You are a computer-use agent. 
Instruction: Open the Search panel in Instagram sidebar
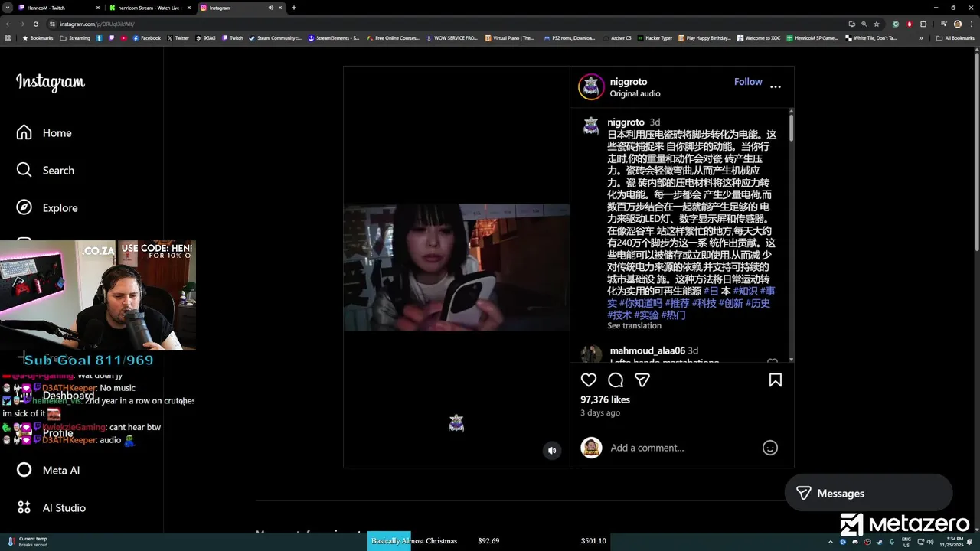(x=46, y=170)
